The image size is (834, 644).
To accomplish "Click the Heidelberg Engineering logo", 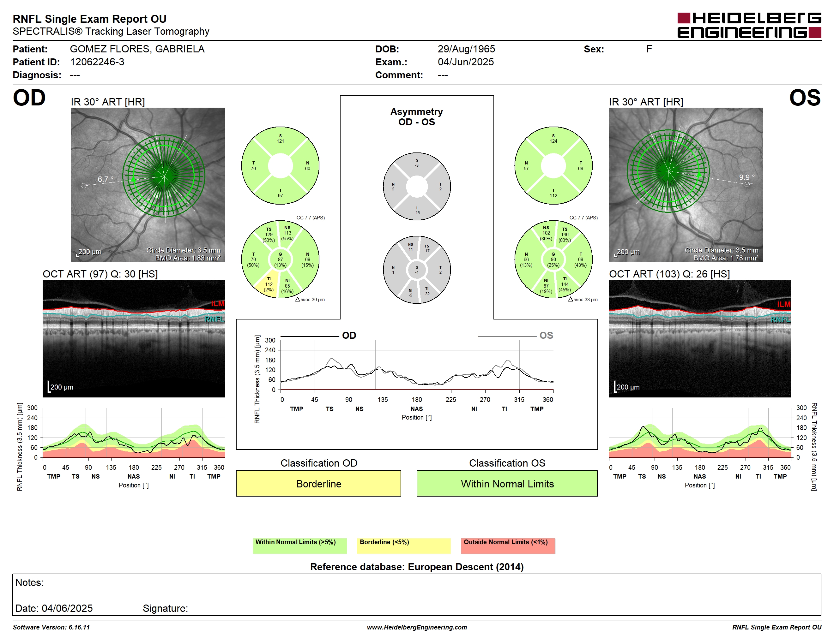I will [749, 25].
